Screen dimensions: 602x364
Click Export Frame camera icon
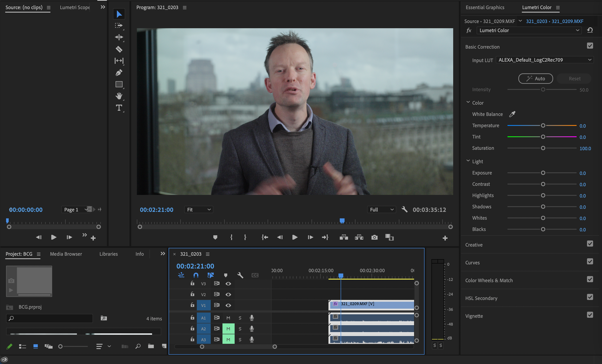coord(374,237)
